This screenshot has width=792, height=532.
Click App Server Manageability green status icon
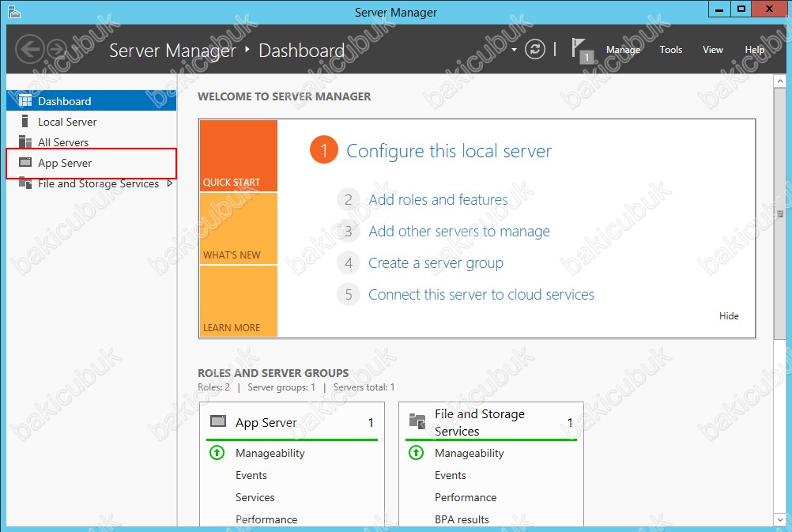pos(217,453)
